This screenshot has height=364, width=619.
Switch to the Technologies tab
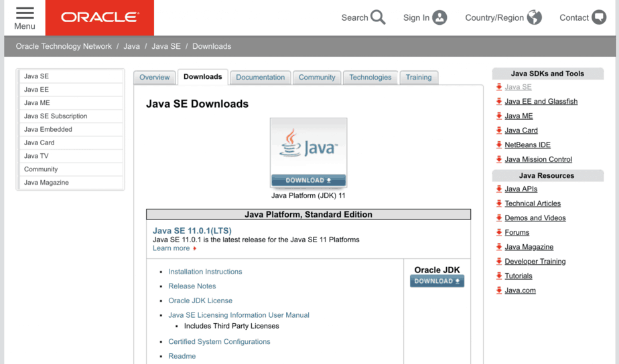pyautogui.click(x=370, y=78)
